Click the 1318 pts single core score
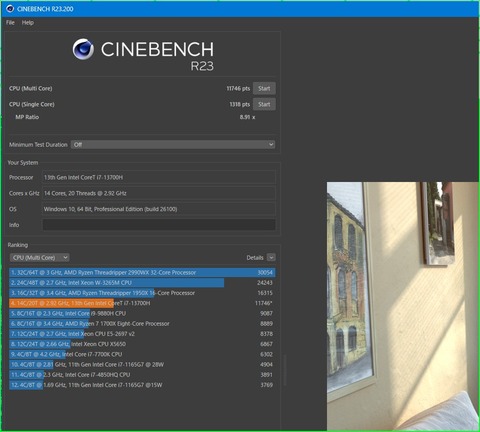The image size is (480, 432). coord(240,104)
